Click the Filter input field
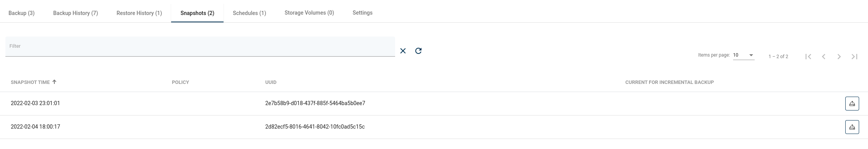This screenshot has height=149, width=868. 200,47
